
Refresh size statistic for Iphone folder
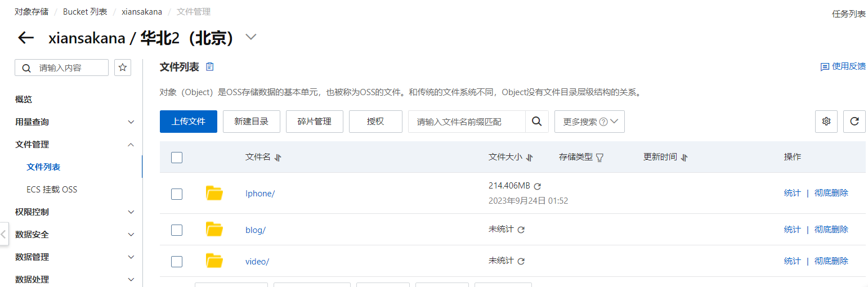pos(537,186)
